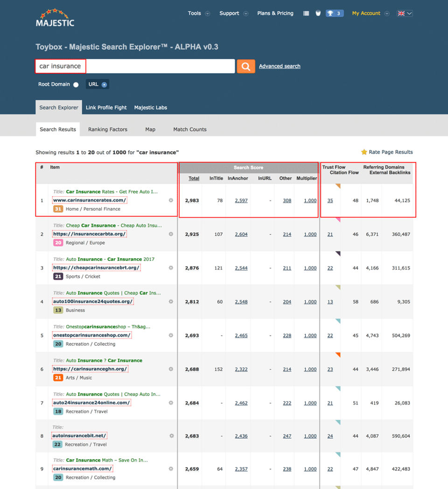Select the URL radio option

tap(105, 85)
